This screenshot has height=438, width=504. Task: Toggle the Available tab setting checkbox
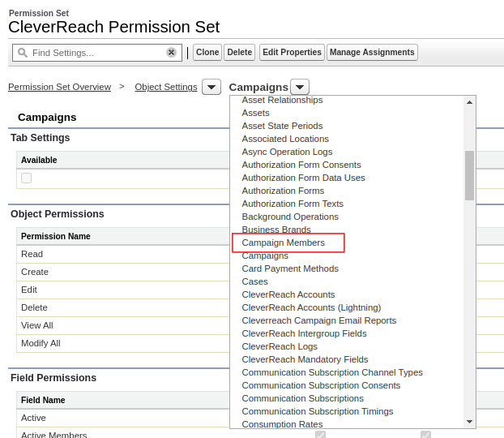coord(27,178)
